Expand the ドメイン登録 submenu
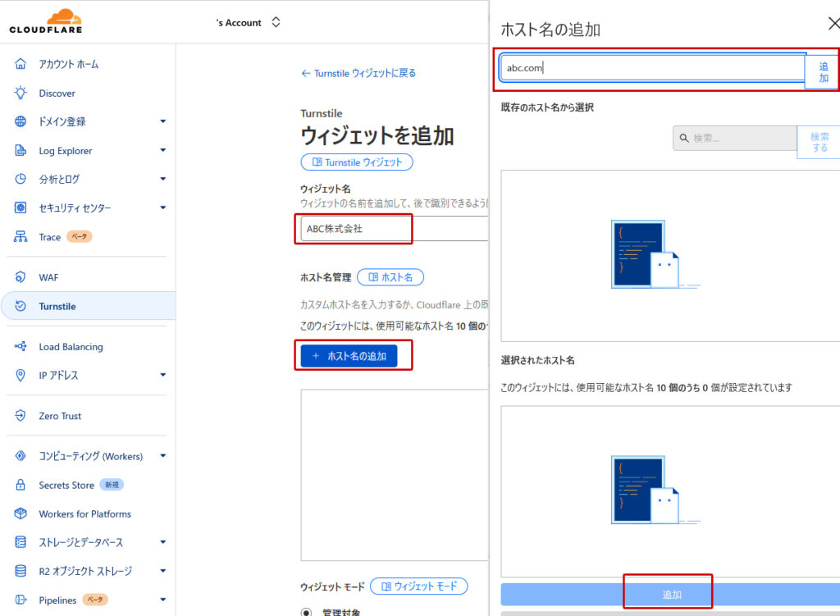 pos(162,121)
